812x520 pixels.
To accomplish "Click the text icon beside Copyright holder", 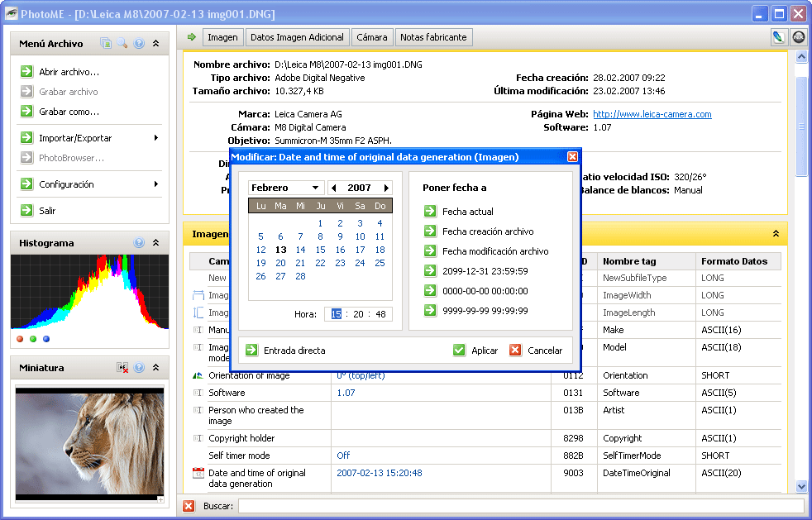I will (x=198, y=438).
